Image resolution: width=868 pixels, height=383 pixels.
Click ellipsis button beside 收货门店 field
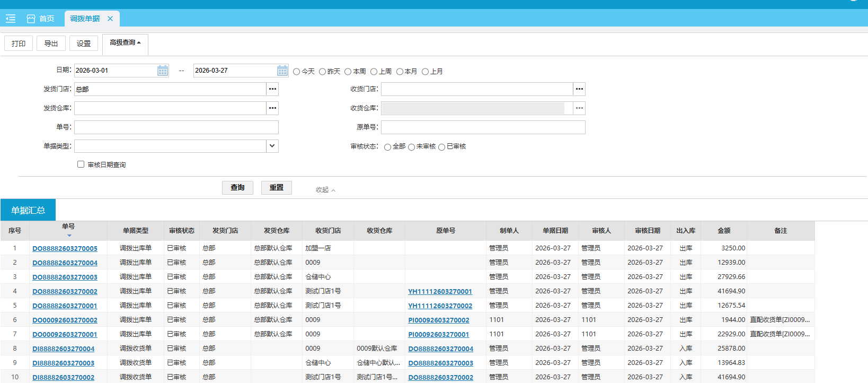(x=579, y=89)
